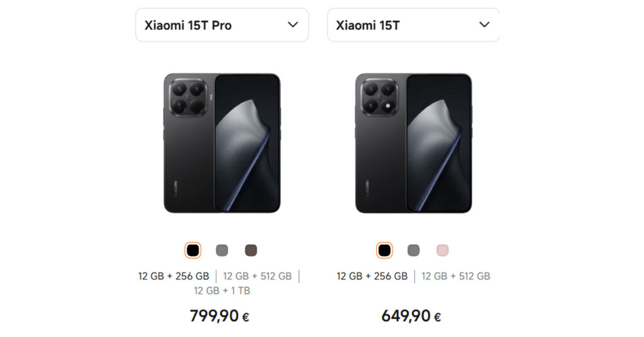Screen dimensions: 644x337
Task: Click the 799,90 € price
Action: pyautogui.click(x=219, y=316)
